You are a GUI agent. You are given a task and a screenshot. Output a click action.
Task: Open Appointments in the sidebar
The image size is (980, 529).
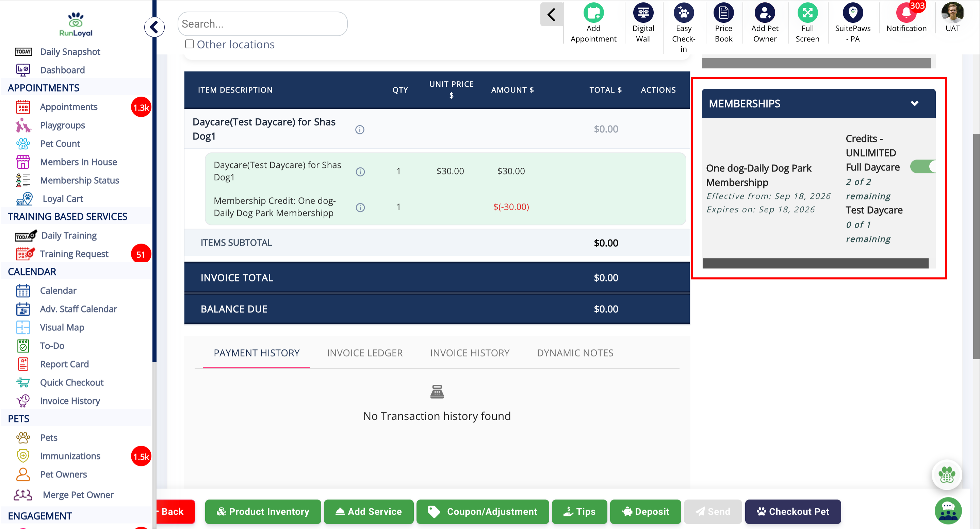tap(68, 107)
